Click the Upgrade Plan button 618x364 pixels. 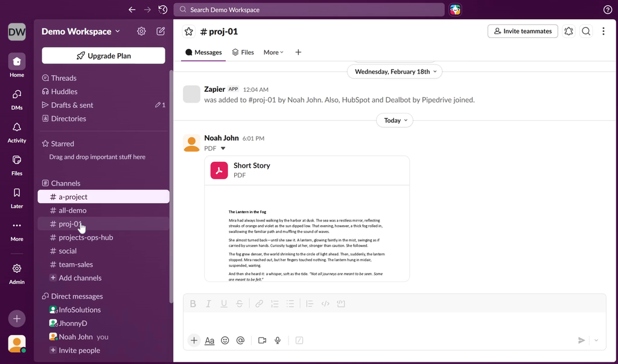click(103, 56)
